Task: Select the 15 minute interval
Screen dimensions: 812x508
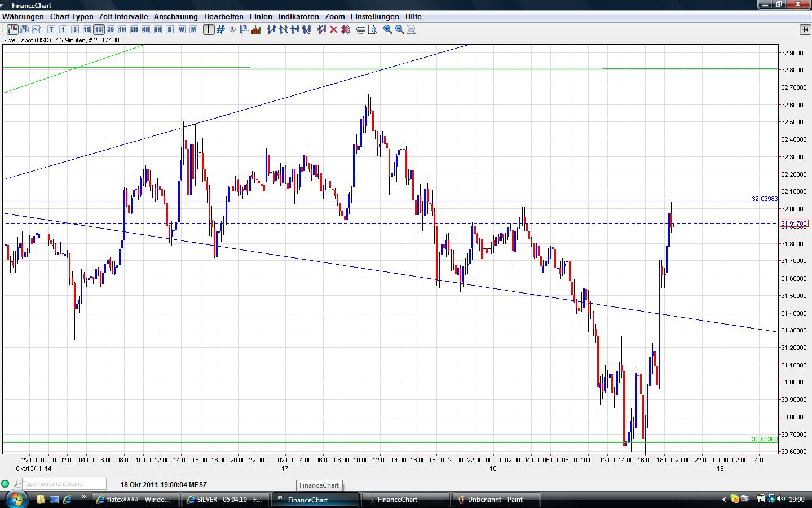Action: (x=99, y=29)
